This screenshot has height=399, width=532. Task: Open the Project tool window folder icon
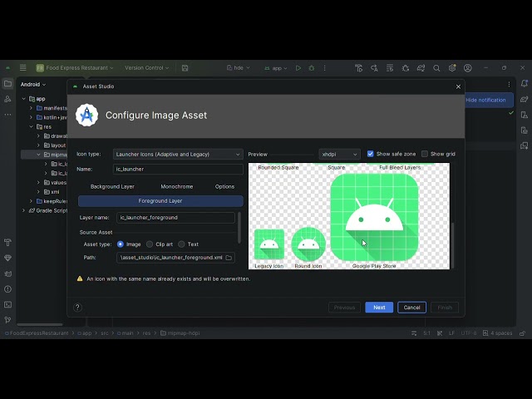click(7, 83)
